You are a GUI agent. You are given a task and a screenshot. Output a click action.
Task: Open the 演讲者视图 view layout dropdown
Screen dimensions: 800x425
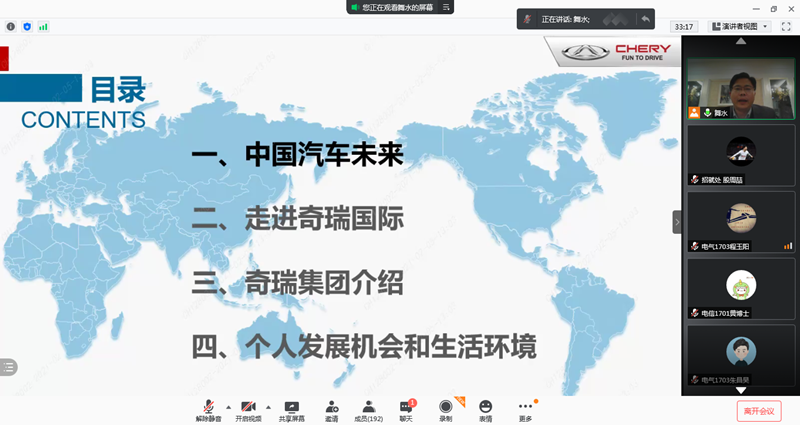point(739,26)
